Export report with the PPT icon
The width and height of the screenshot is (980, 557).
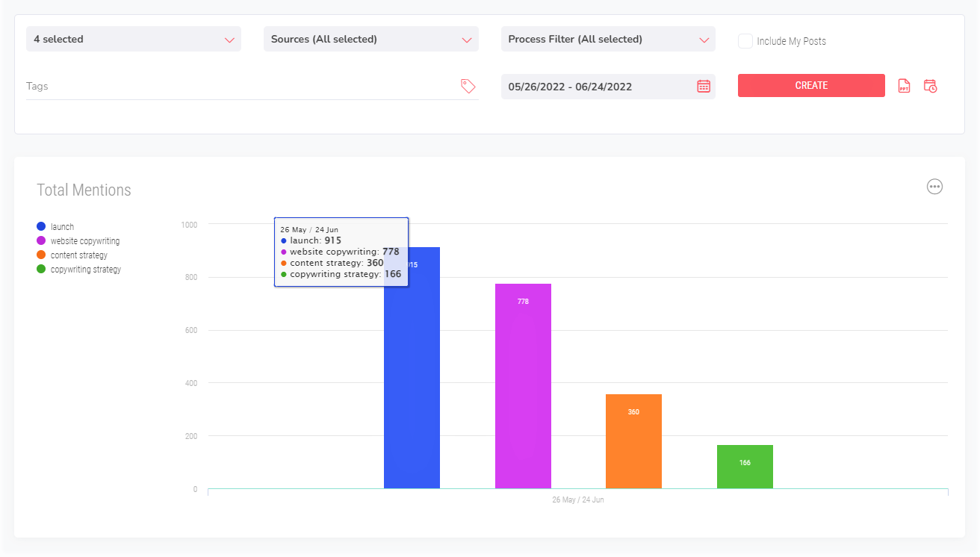click(904, 86)
